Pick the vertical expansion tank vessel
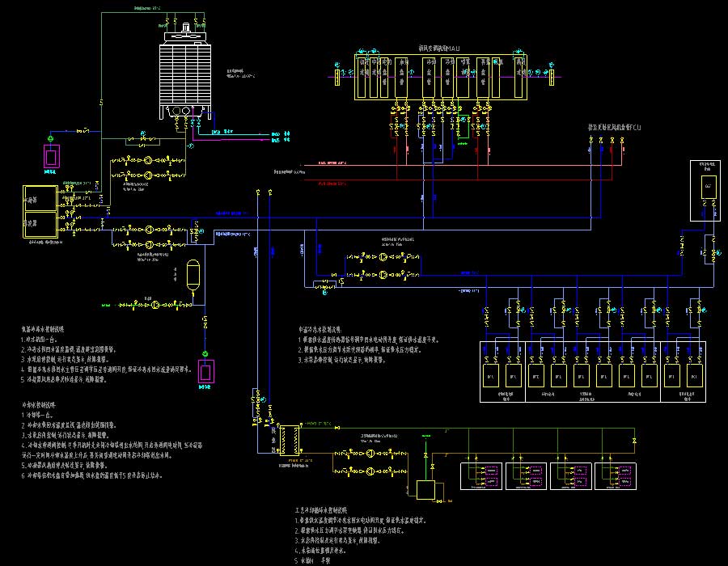This screenshot has height=566, width=728. coord(193,274)
